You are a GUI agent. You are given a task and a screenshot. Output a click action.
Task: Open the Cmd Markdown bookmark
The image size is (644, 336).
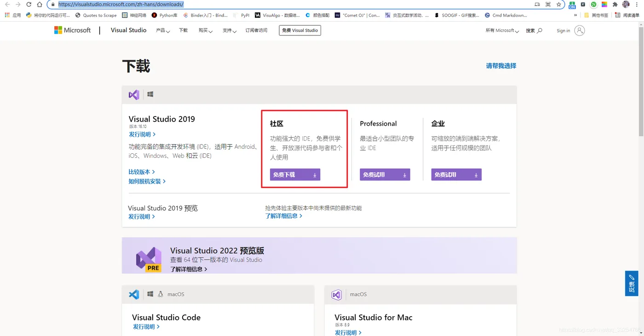click(x=506, y=15)
